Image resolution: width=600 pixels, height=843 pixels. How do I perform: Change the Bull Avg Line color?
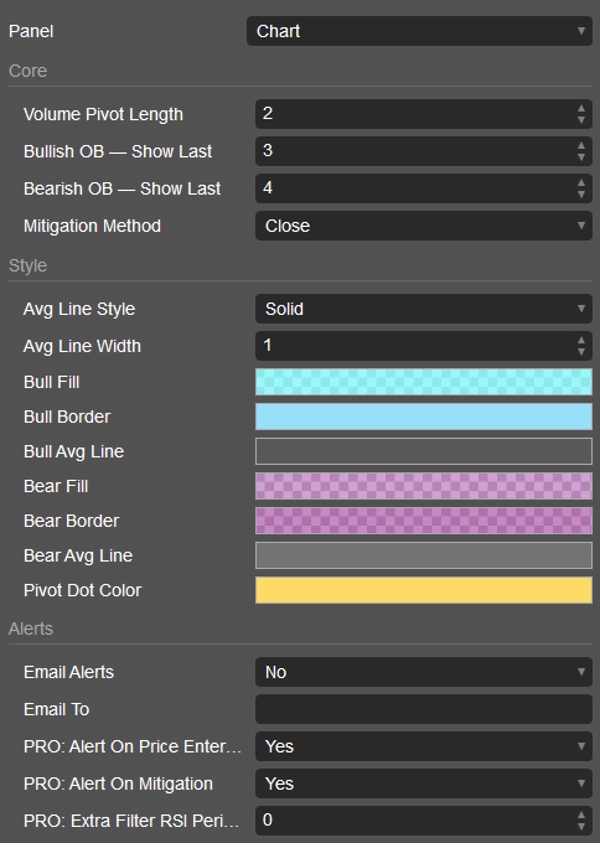420,451
